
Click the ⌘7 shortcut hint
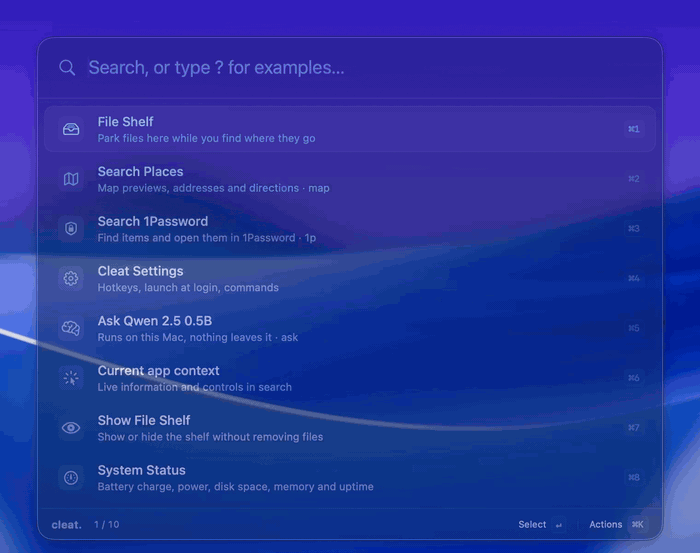(x=634, y=428)
